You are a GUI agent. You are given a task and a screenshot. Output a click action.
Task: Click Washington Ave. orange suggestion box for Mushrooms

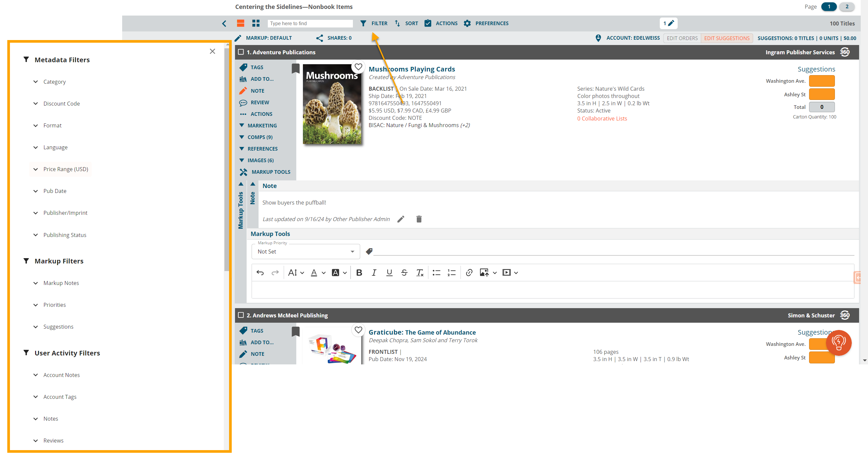coord(822,81)
